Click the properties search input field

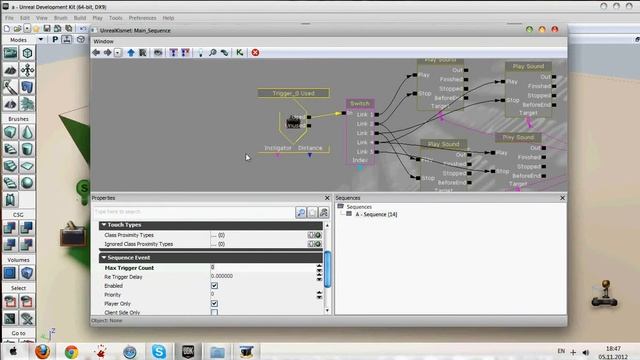pyautogui.click(x=193, y=212)
